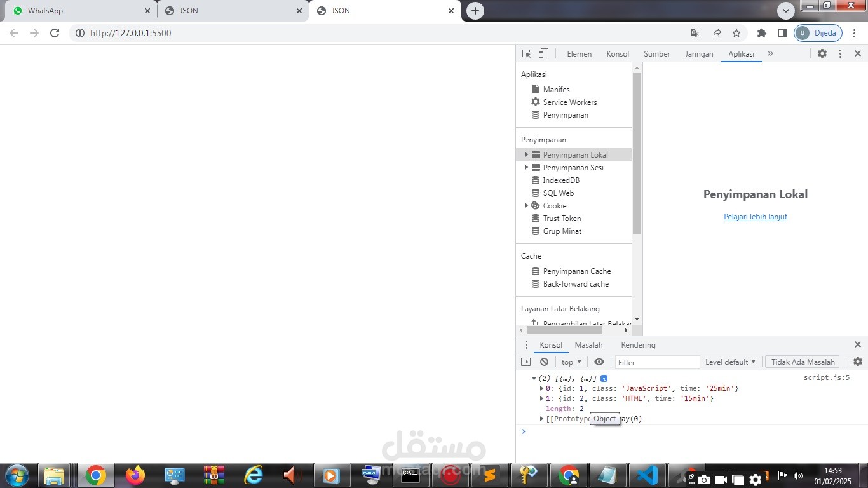Open the Masalah drawer tab

[x=588, y=345]
